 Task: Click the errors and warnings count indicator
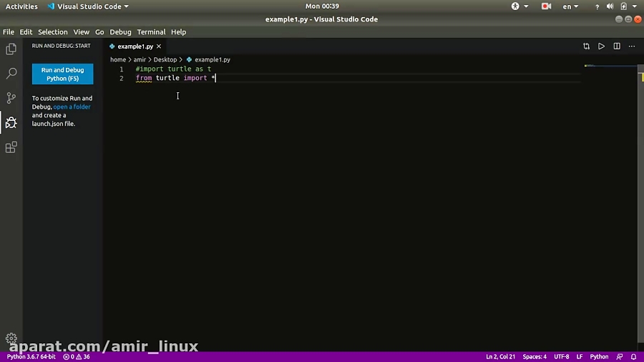77,356
